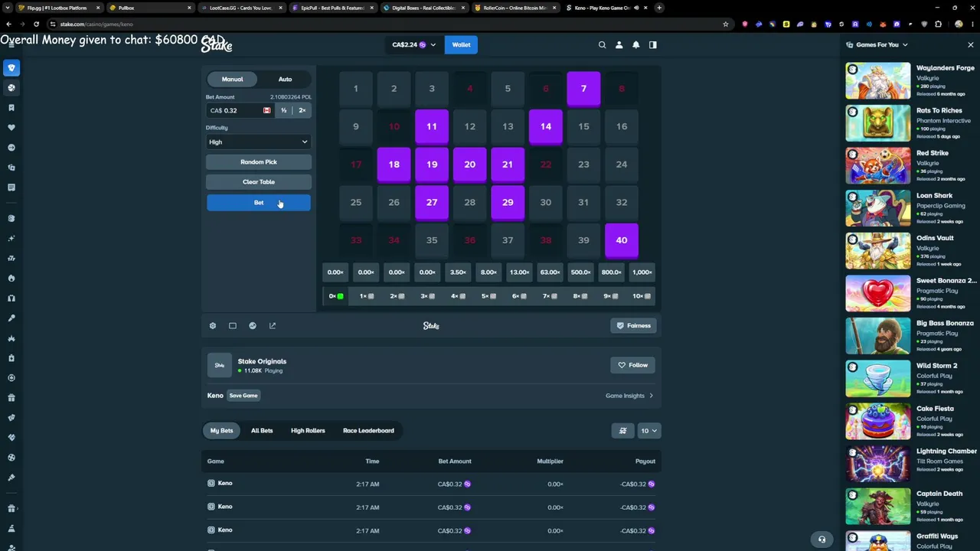Open Odins Vault game thumbnail
Viewport: 980px width, 551px height.
(878, 252)
